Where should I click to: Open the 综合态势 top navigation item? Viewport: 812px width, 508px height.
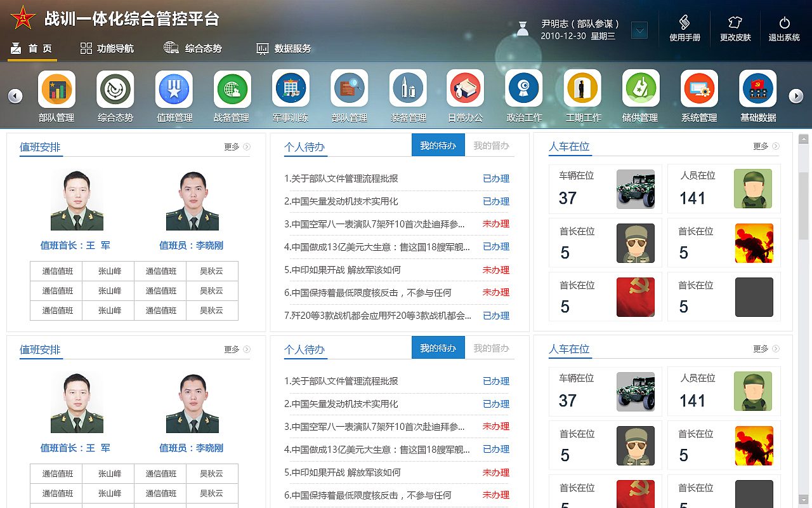pyautogui.click(x=193, y=48)
